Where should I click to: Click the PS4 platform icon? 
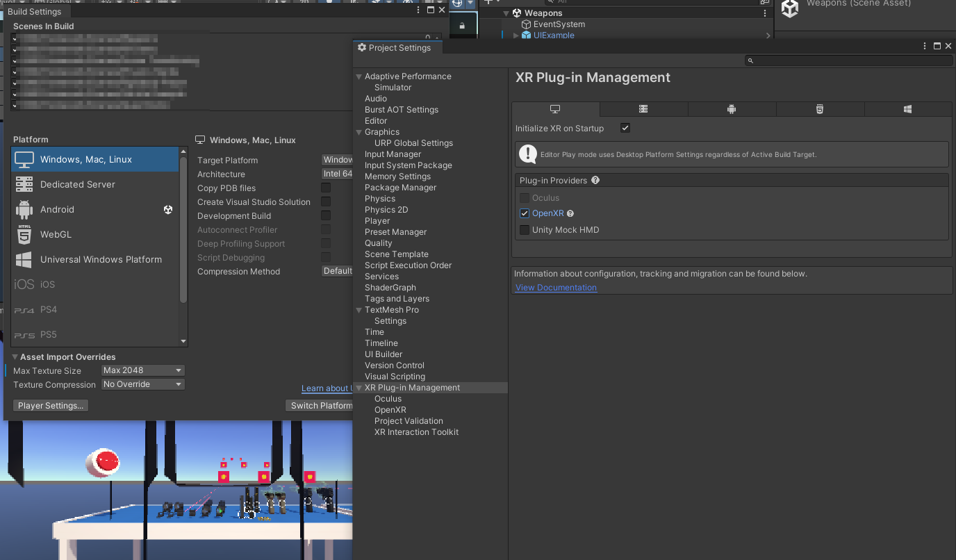(x=24, y=310)
